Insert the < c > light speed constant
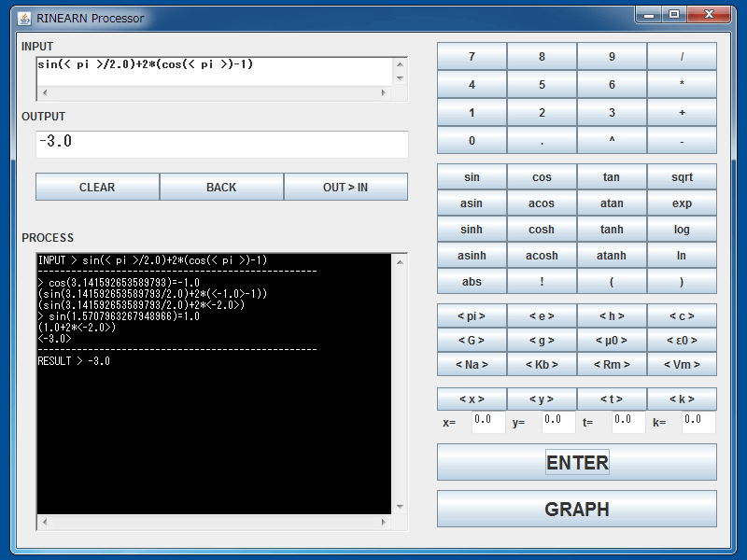Screen dimensions: 747x560 682,316
